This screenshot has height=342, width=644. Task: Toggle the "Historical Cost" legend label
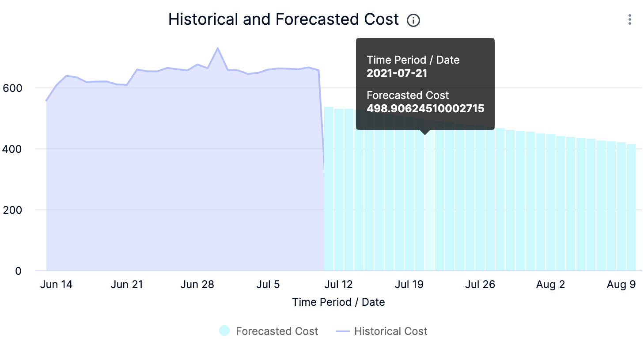coord(390,331)
